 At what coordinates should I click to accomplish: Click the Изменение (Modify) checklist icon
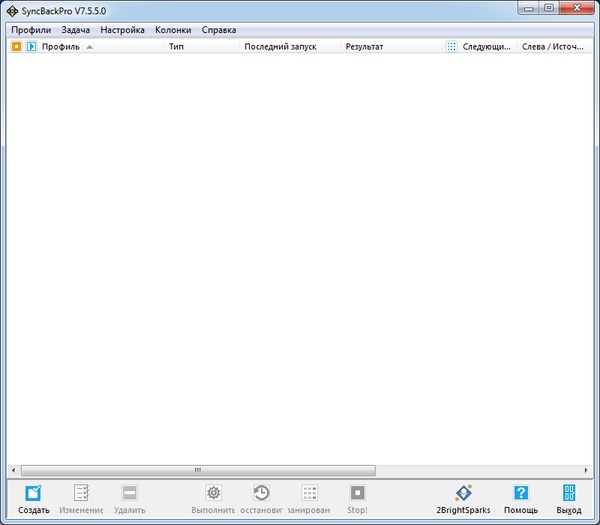(x=81, y=493)
